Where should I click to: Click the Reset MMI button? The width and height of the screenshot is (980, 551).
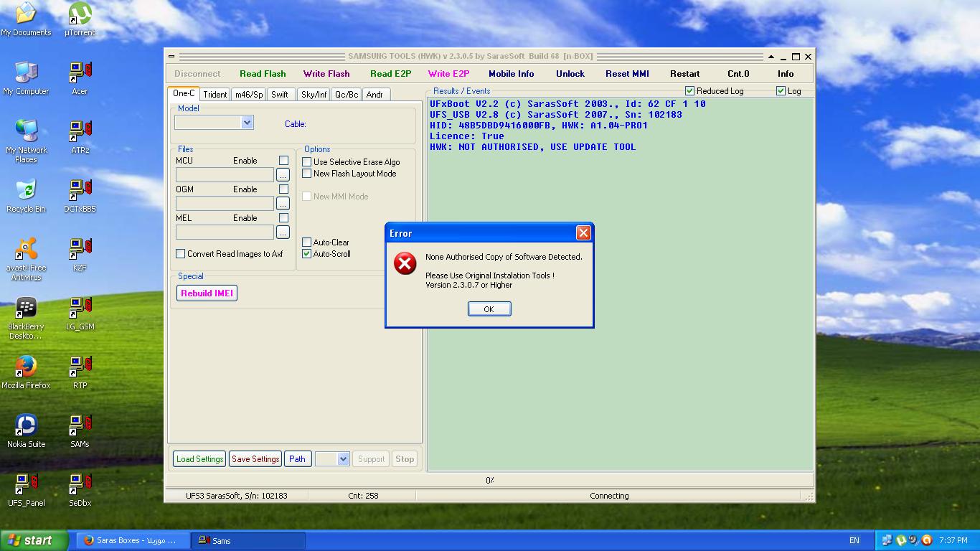pos(627,74)
